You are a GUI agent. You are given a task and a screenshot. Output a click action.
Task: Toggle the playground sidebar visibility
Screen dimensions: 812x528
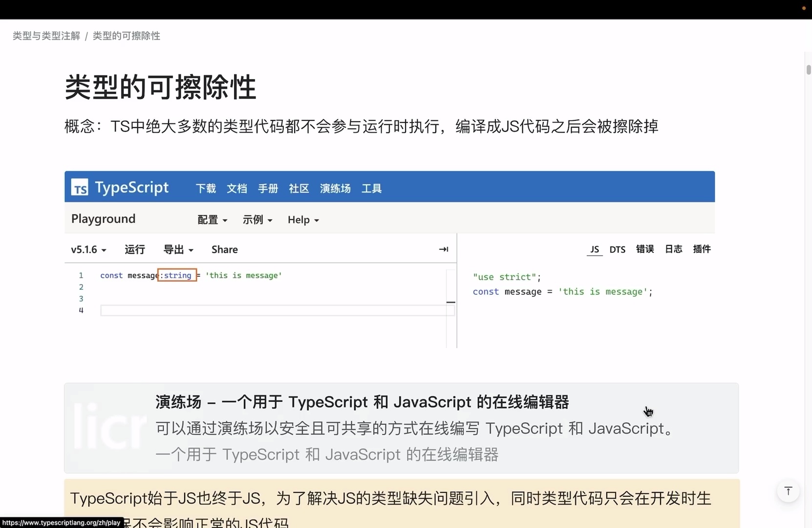(x=444, y=249)
